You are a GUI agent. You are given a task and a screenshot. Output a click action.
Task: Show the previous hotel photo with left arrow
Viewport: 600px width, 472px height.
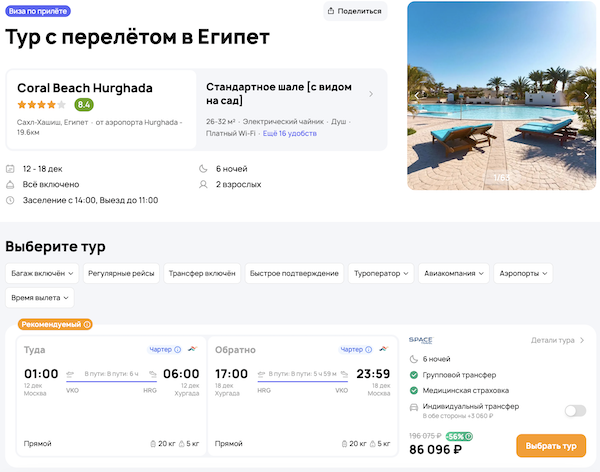418,96
